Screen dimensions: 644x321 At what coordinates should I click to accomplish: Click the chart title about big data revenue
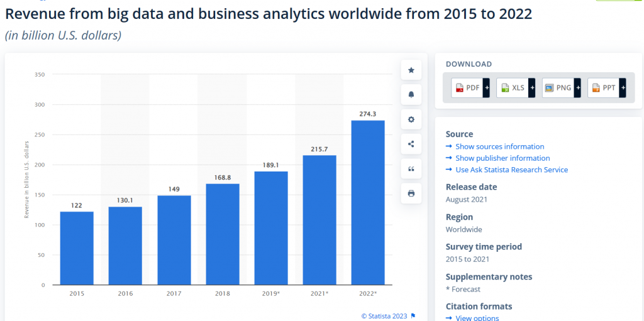[269, 14]
